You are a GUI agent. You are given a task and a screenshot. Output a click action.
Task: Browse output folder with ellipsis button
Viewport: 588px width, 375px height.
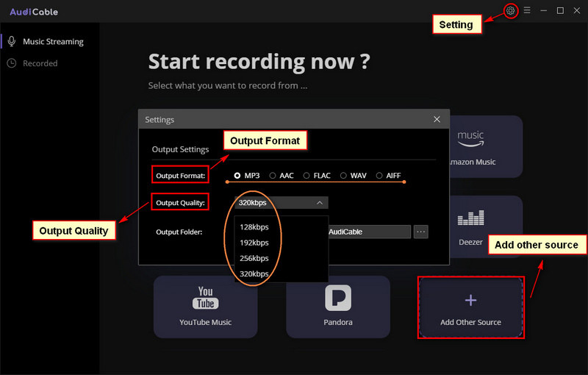[x=420, y=232]
